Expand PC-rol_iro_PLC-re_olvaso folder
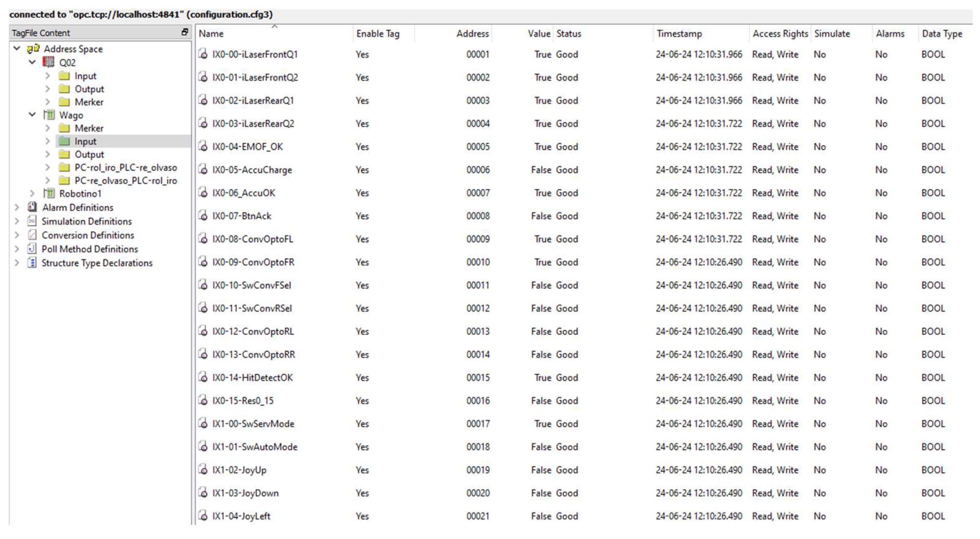Image resolution: width=980 pixels, height=539 pixels. [x=48, y=168]
